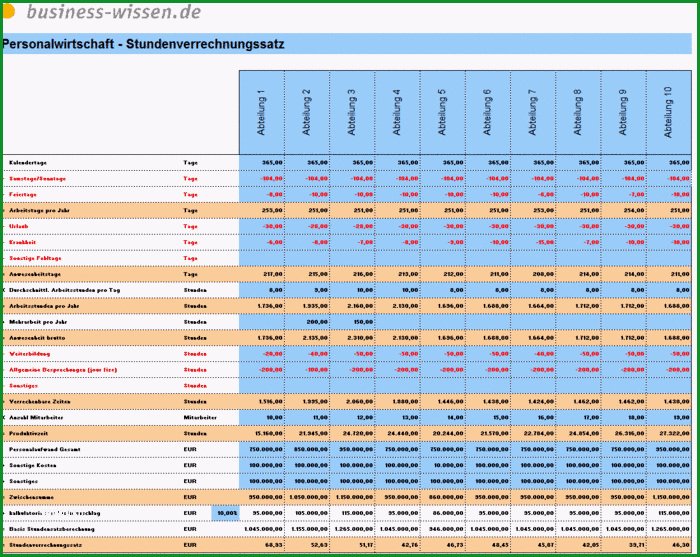The image size is (700, 557).
Task: Click the 'Mehrarbeit pro Jahr' row label
Action: click(38, 322)
